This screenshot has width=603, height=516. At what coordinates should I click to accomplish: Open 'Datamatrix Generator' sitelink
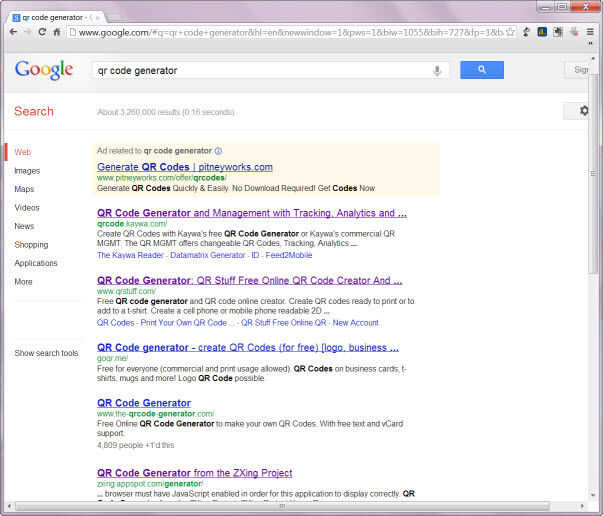[x=207, y=255]
